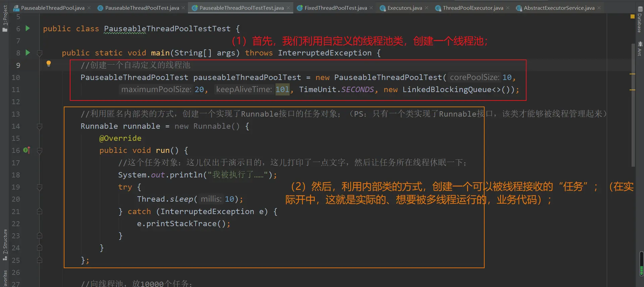This screenshot has height=287, width=644.
Task: Collapse the try block fold on line 19
Action: [40, 187]
